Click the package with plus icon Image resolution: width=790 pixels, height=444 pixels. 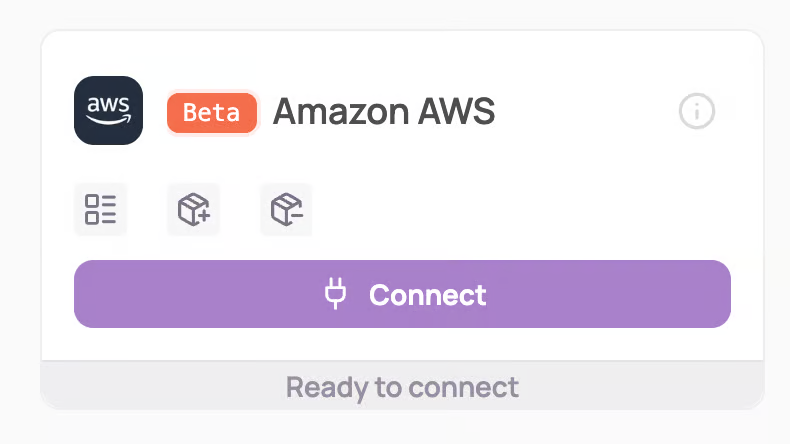[193, 210]
